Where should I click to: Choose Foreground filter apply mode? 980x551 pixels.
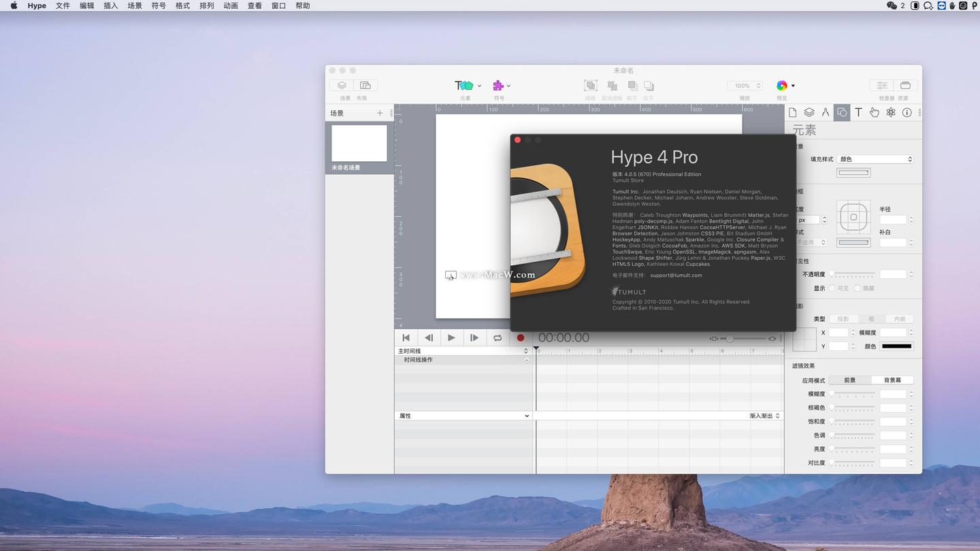pyautogui.click(x=850, y=380)
